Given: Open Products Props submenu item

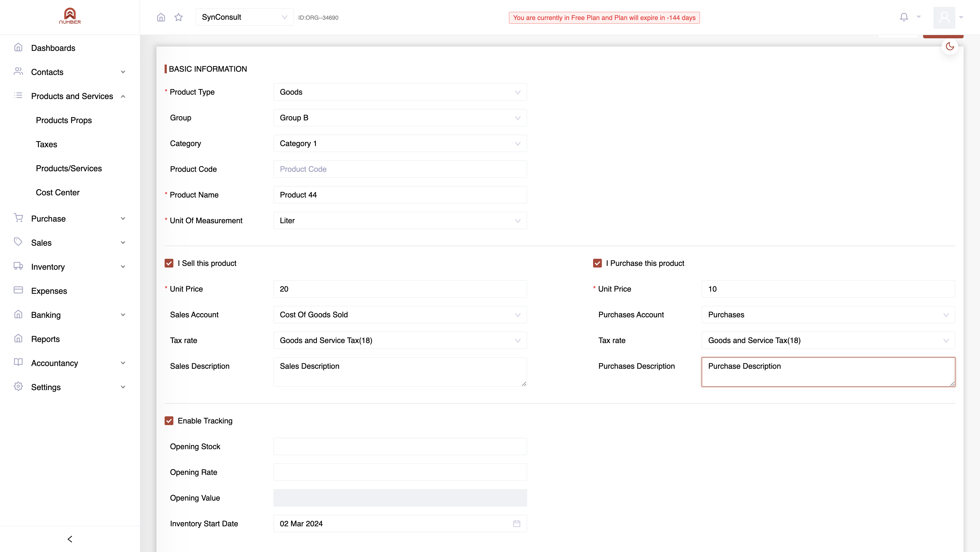Looking at the screenshot, I should point(64,120).
